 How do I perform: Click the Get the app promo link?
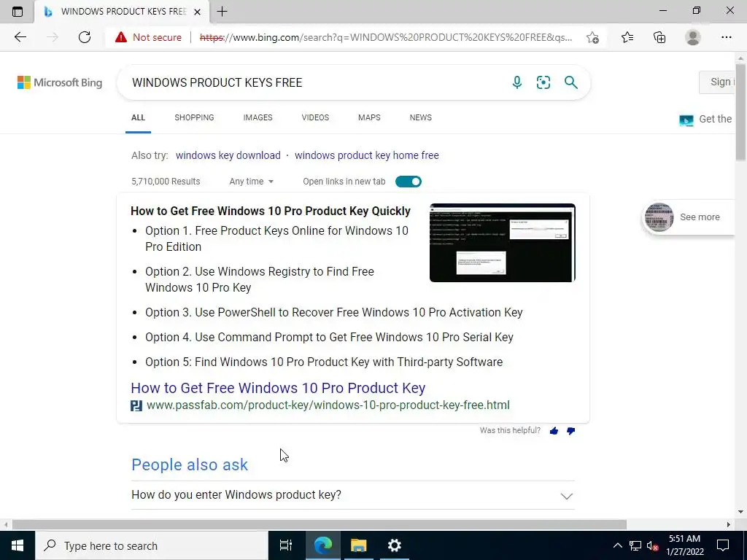tap(706, 119)
